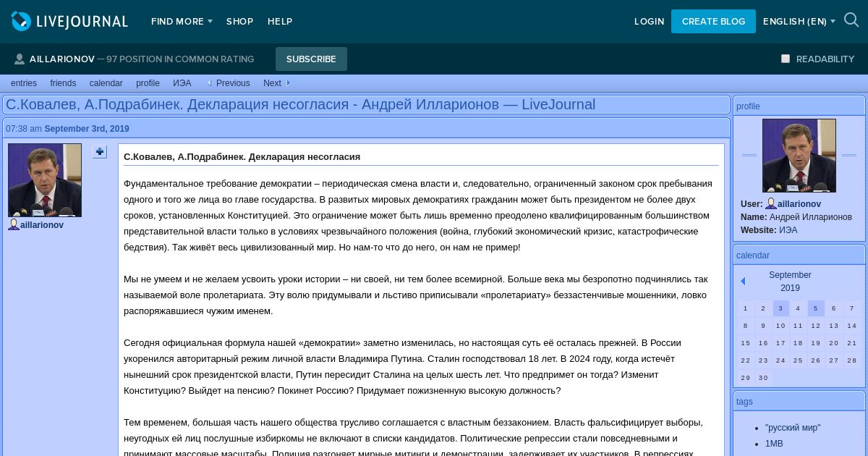Open the ИЭА link in the navigation bar
Image resolution: width=868 pixels, height=456 pixels.
click(182, 83)
